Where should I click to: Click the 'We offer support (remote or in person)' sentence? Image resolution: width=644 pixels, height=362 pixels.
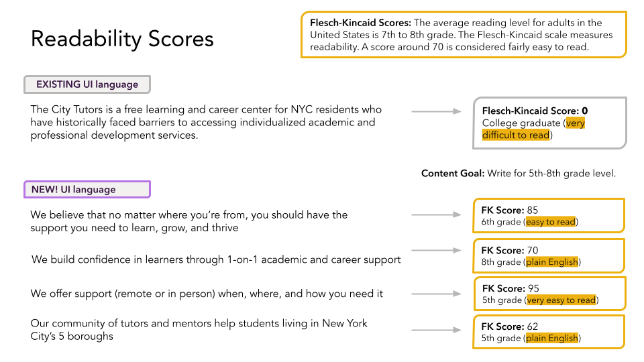207,294
